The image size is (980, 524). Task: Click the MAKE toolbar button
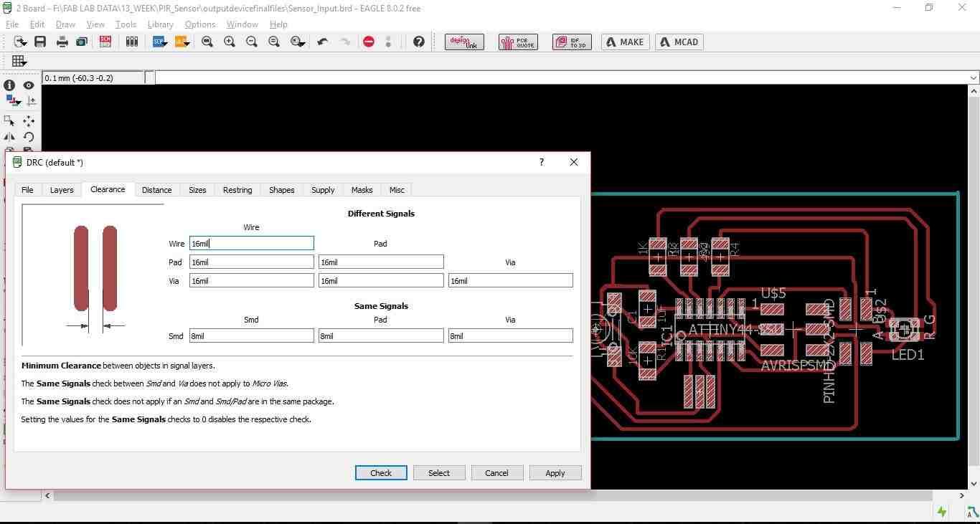(625, 42)
